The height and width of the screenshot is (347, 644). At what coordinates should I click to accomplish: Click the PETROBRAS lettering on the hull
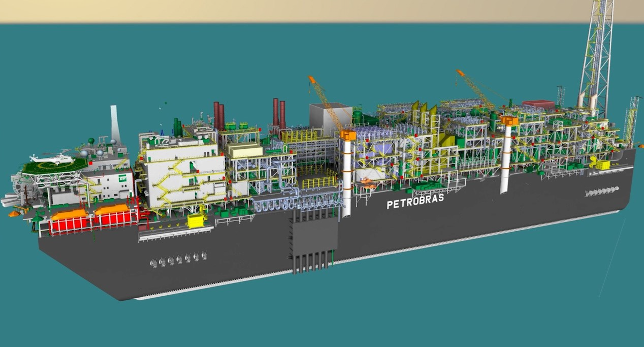[415, 201]
